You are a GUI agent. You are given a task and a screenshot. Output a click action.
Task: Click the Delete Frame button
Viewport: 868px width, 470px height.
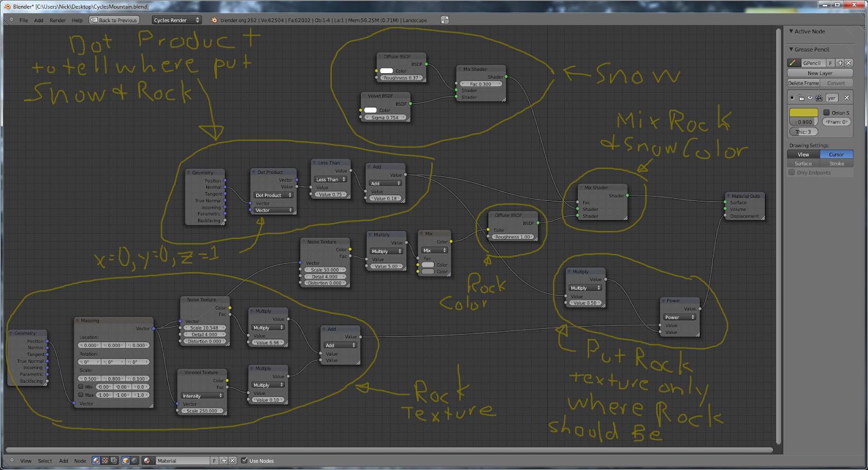pyautogui.click(x=803, y=83)
